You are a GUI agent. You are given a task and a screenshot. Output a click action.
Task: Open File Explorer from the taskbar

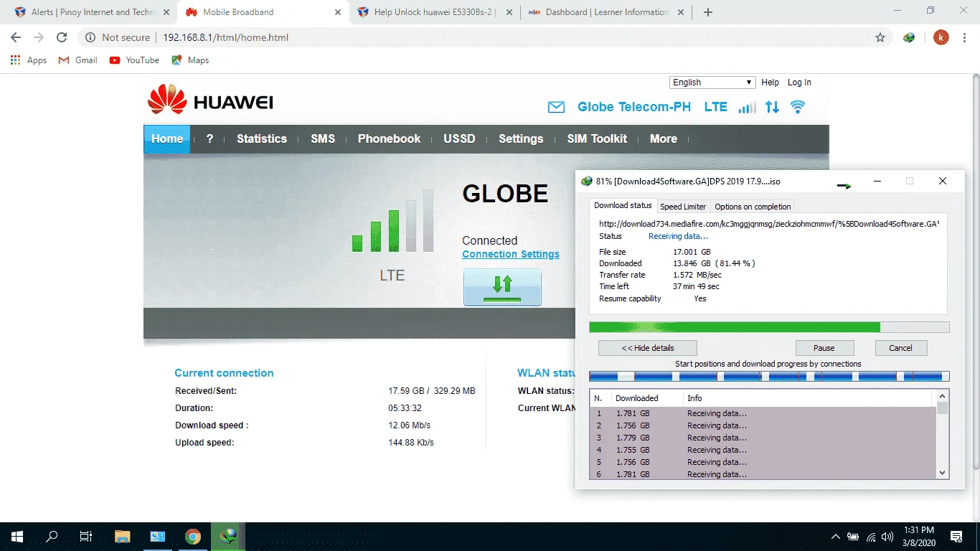(x=123, y=536)
